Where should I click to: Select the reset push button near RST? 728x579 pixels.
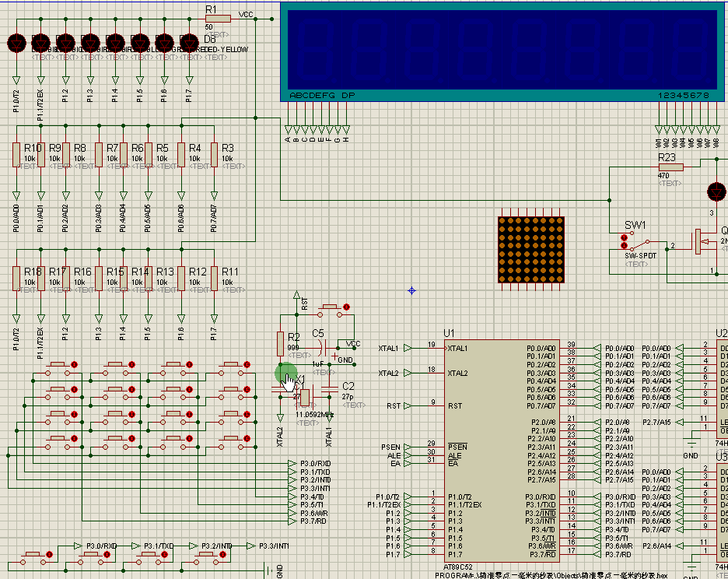pyautogui.click(x=330, y=311)
